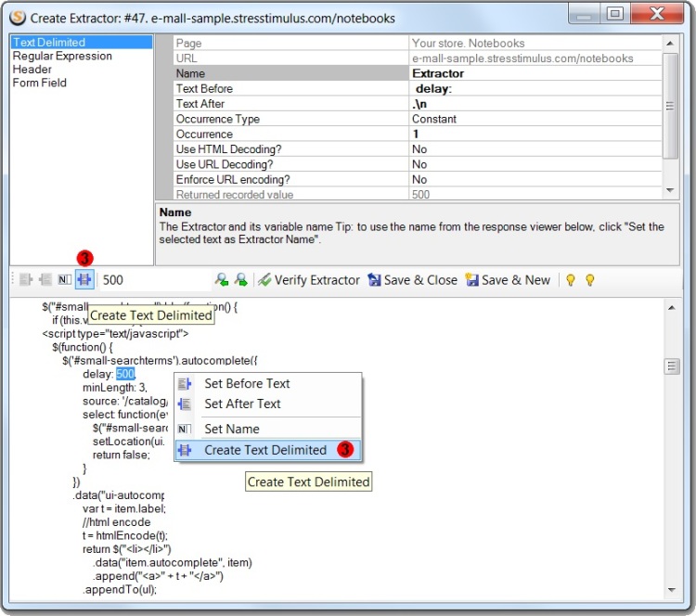The image size is (696, 616).
Task: Click the second green user icon in toolbar
Action: (240, 279)
